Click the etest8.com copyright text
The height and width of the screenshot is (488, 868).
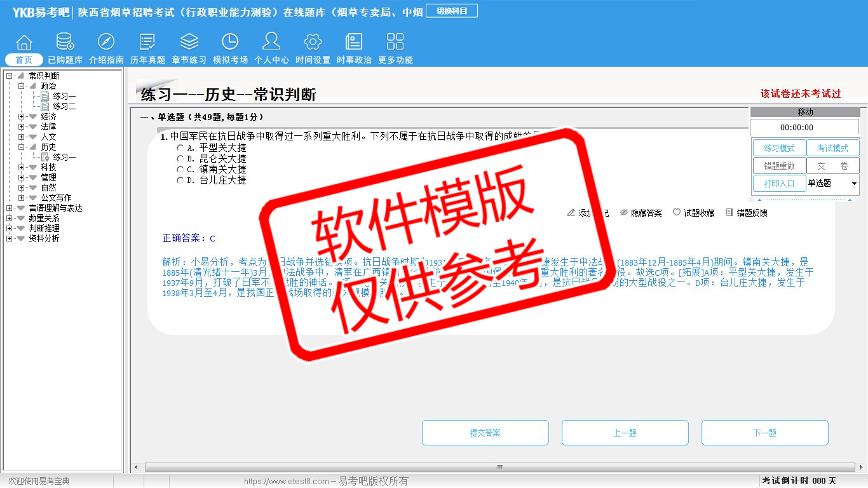click(326, 481)
